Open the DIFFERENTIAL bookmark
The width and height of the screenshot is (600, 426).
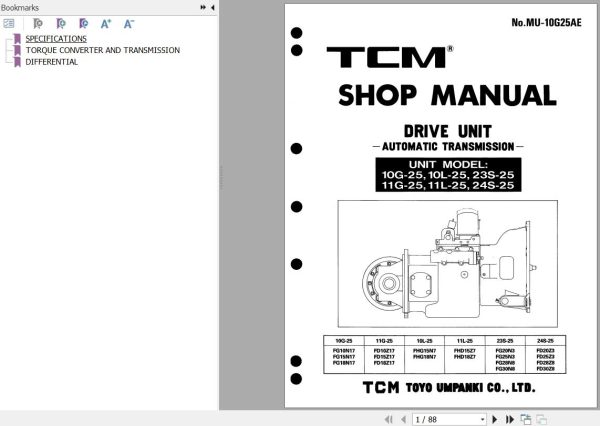click(52, 62)
